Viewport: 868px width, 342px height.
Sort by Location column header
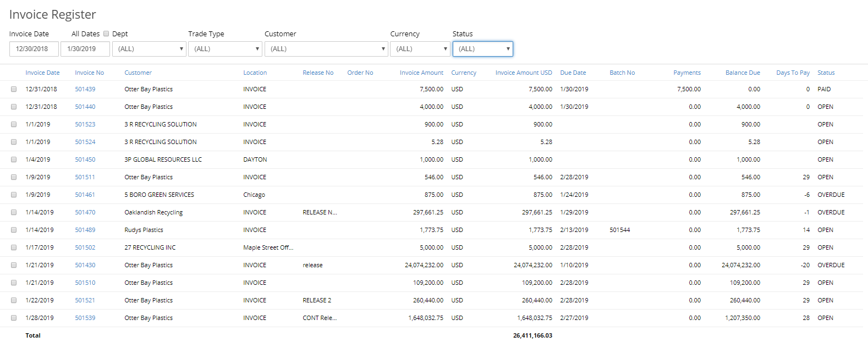pos(255,73)
